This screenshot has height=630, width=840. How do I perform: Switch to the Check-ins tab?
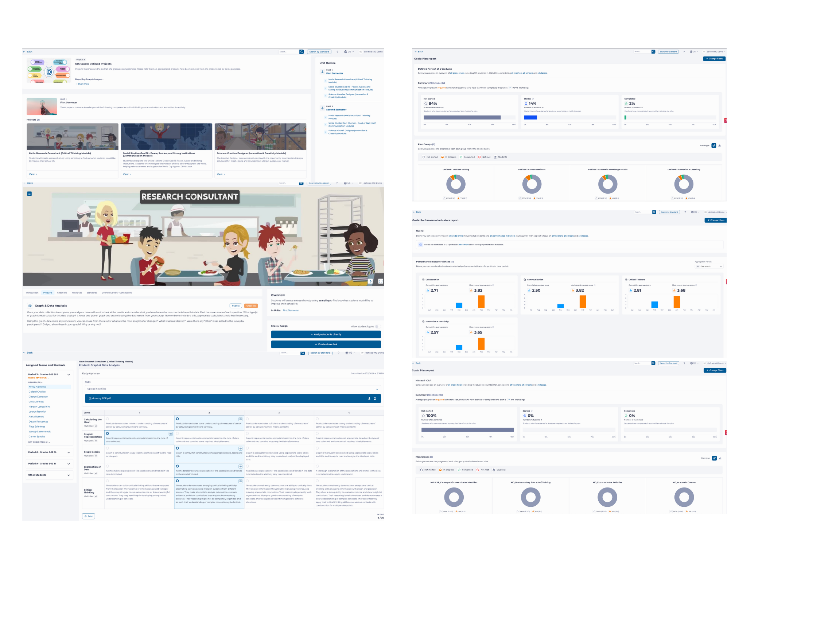(x=62, y=293)
